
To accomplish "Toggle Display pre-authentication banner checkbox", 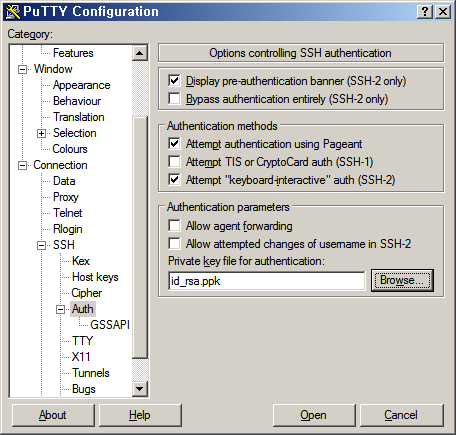I will click(x=175, y=81).
